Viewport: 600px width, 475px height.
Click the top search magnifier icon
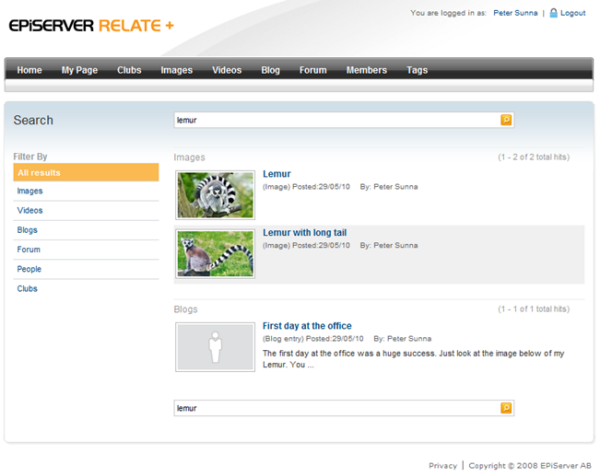[x=506, y=120]
